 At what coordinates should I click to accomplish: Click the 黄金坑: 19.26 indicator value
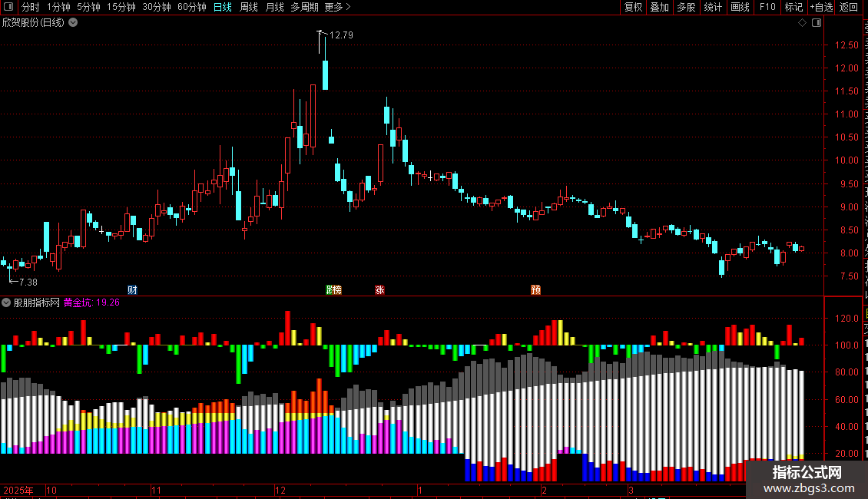tap(91, 302)
